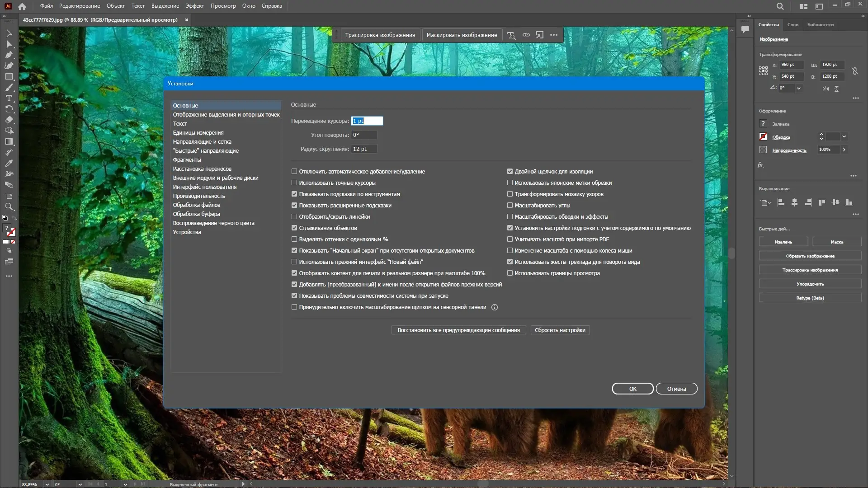Select the Type tool in the toolbar

[9, 98]
